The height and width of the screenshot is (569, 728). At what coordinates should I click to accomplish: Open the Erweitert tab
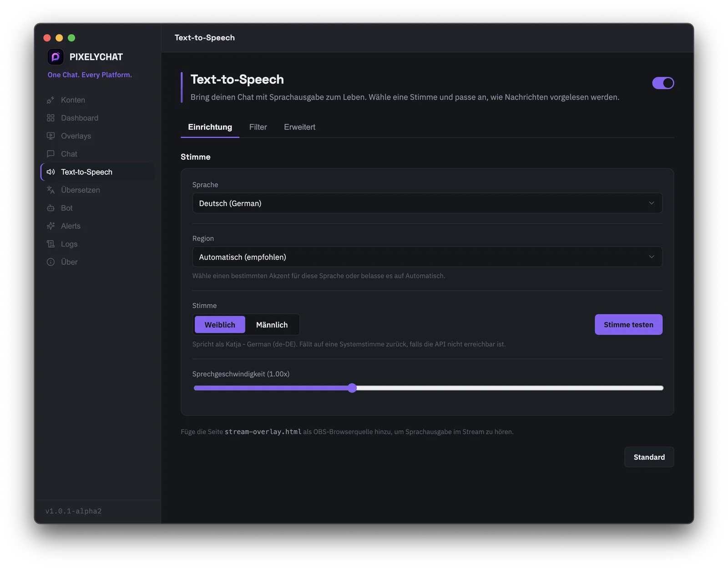pyautogui.click(x=299, y=127)
